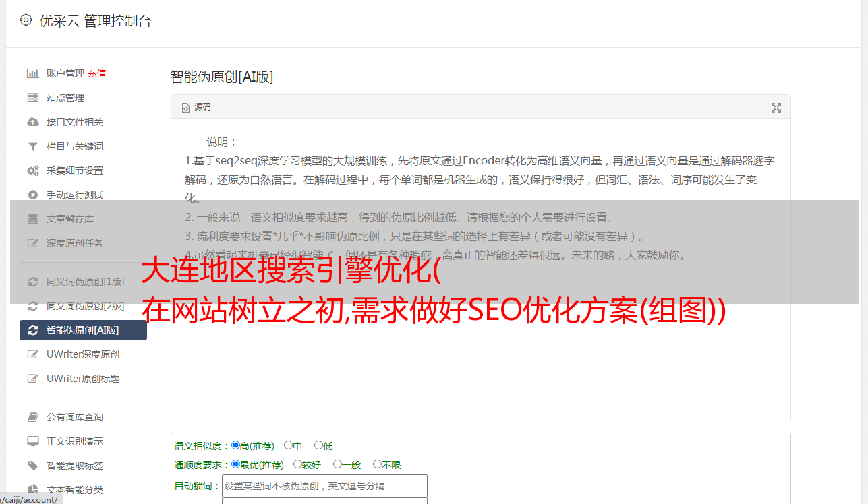Select 语义相似度 高(推荐) radio
Screen dimensions: 868x504
235,445
